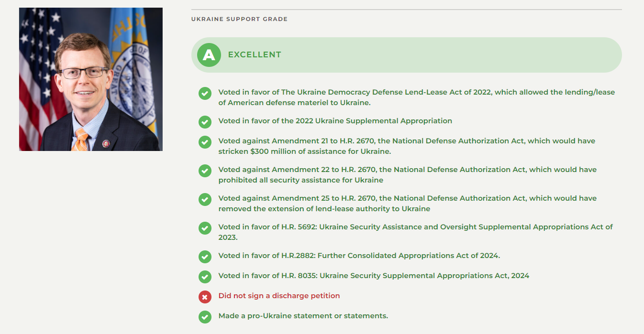Click the checkmark beside Lend-Lease Act vote

pos(205,94)
